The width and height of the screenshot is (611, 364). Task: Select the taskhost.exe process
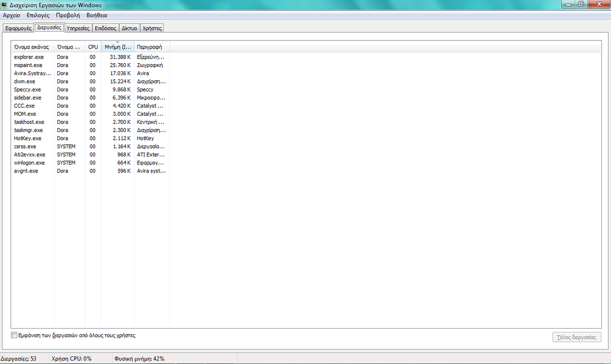click(91, 122)
